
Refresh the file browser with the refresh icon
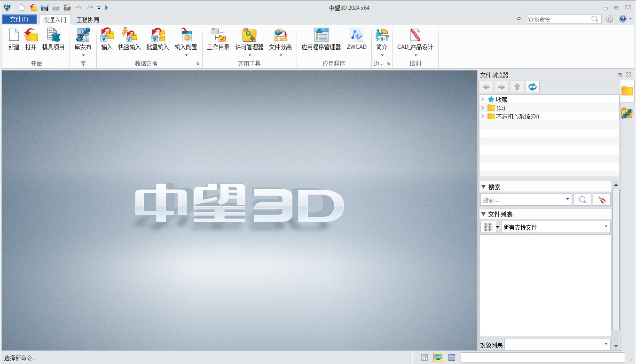tap(532, 87)
